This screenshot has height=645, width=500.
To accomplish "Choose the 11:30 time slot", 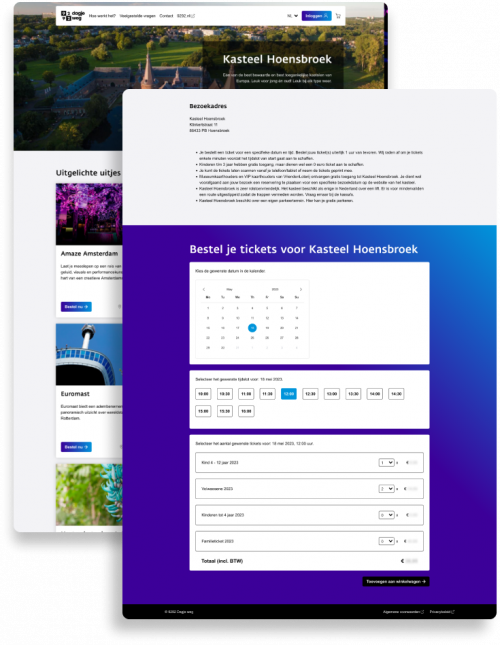I will point(267,394).
